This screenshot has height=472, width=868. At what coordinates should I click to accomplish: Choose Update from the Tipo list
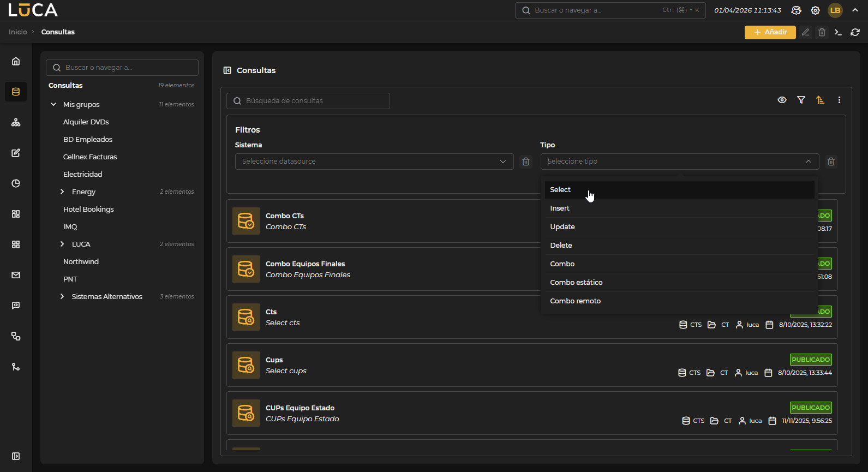tap(679, 227)
